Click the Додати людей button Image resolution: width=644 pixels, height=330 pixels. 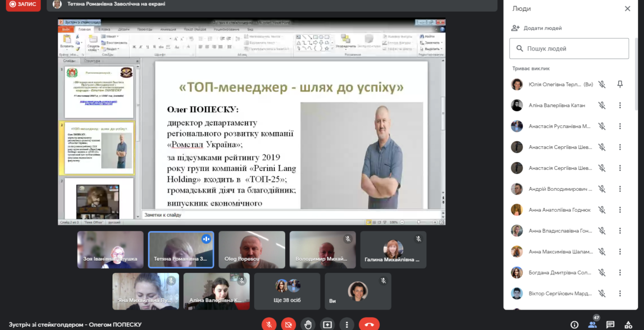point(537,28)
